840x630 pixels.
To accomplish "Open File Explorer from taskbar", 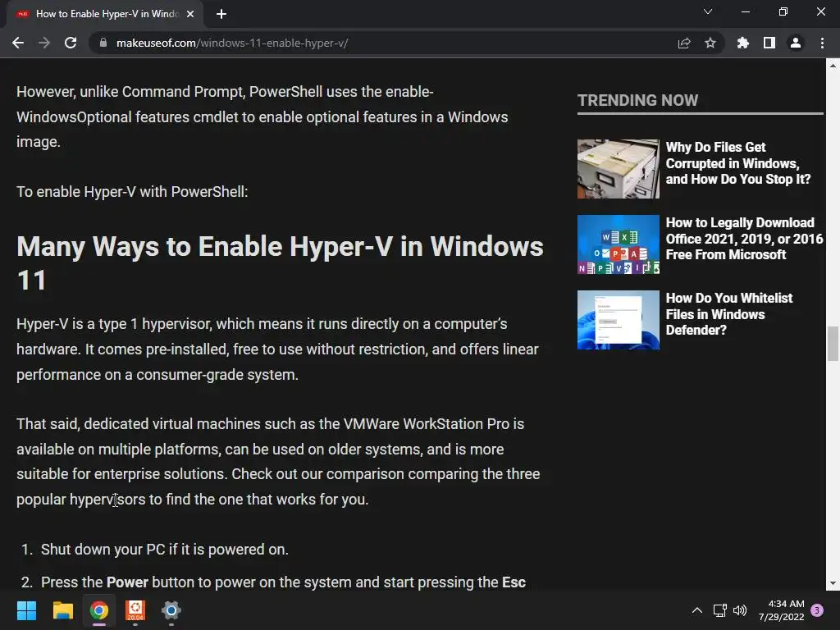I will (x=62, y=610).
